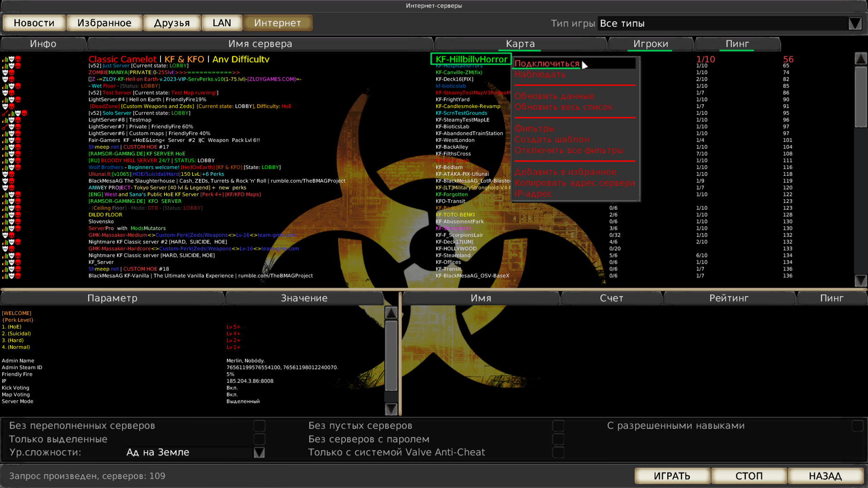
Task: Click the signal bars icon in the LightServer#8 row
Action: [5, 120]
